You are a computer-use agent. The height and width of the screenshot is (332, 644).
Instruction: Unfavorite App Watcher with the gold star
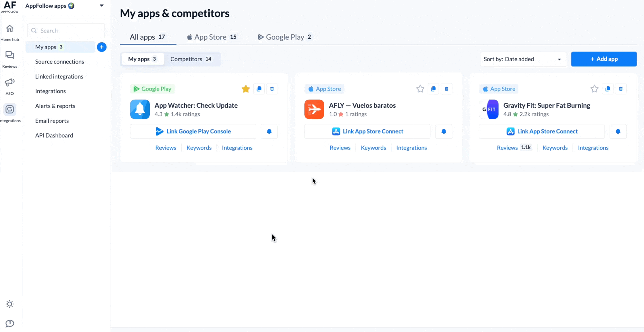point(246,89)
